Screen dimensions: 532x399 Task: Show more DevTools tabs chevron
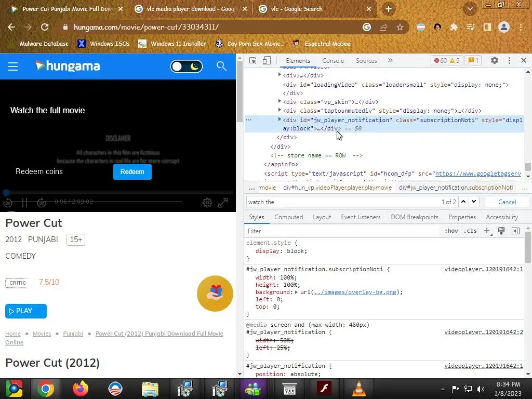[x=390, y=60]
